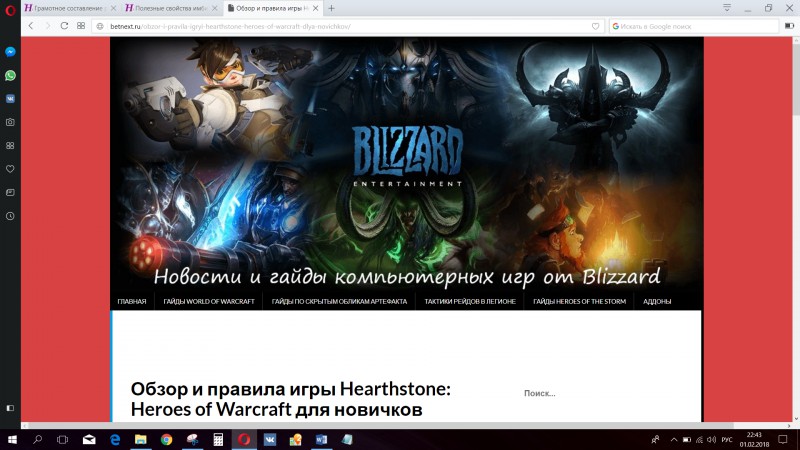Open clock and calendar 22:43

[754, 440]
